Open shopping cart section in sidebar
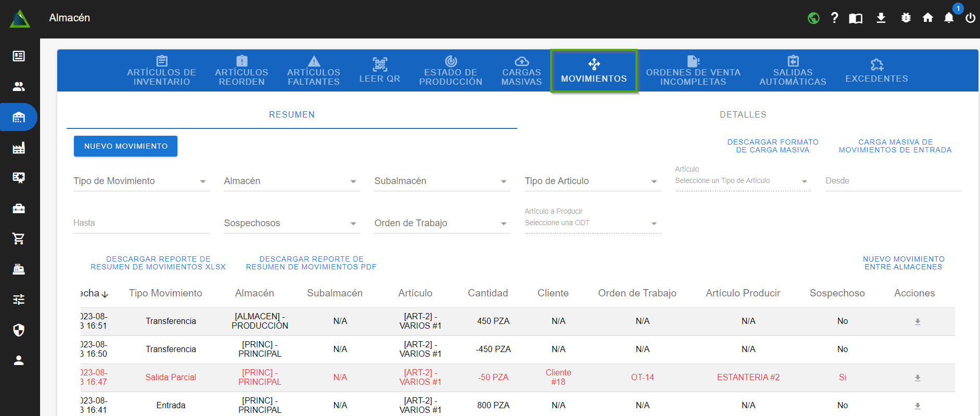The image size is (980, 416). point(19,239)
